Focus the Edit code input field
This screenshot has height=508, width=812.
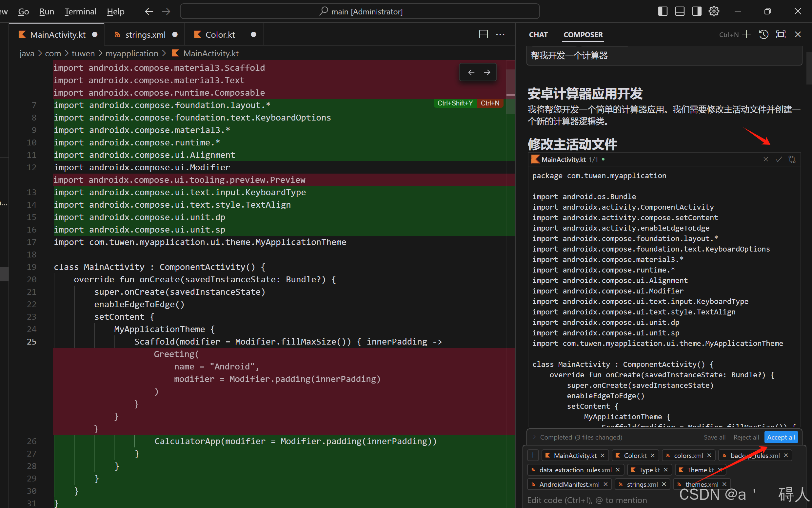pos(664,500)
